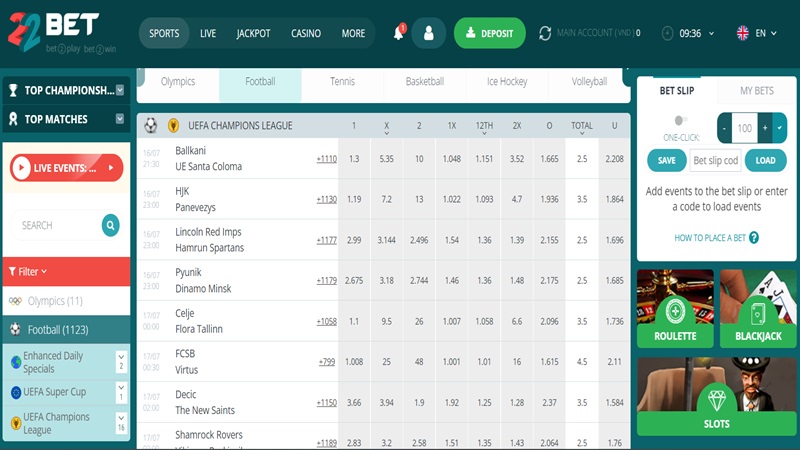Open +1110 markets for Ballkani match
Screen dimensions: 800x450
327,159
